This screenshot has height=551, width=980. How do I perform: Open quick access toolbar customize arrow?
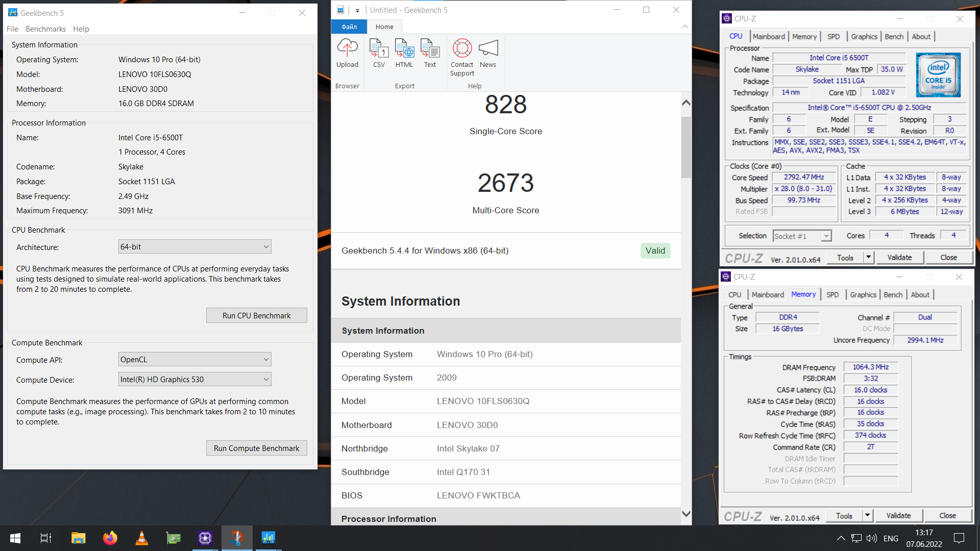(357, 10)
